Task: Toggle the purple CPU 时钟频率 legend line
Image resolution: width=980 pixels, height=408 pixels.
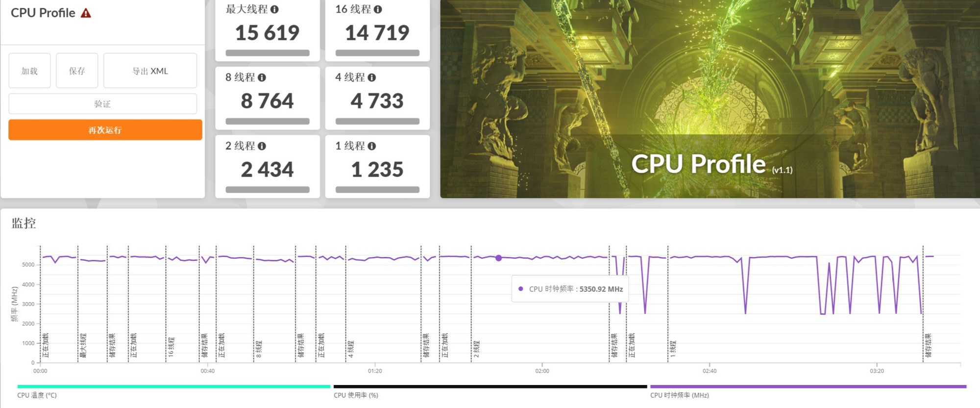Action: pyautogui.click(x=808, y=387)
